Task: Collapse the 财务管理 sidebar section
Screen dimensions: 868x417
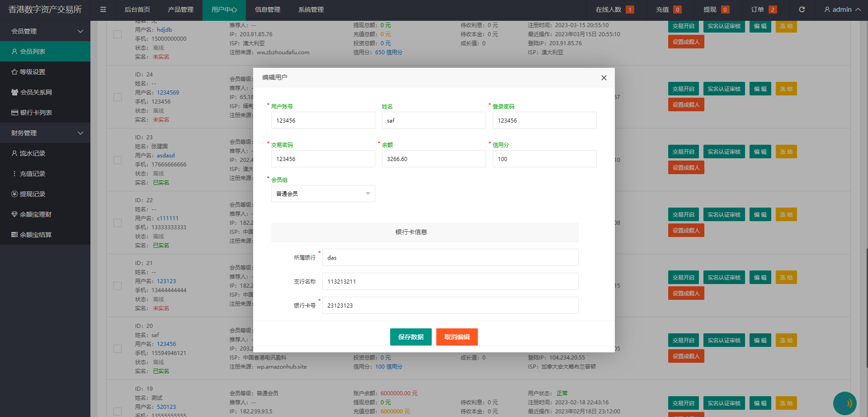Action: [45, 133]
